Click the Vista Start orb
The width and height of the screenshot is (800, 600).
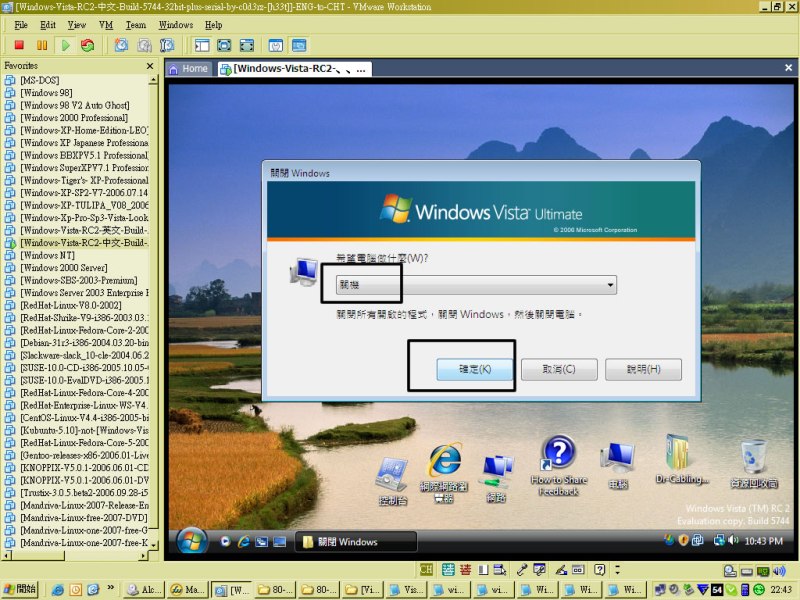point(192,540)
